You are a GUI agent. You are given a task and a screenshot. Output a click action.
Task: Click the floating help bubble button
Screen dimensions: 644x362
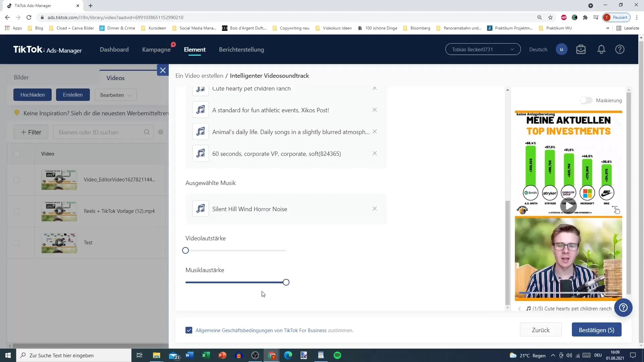point(623,308)
